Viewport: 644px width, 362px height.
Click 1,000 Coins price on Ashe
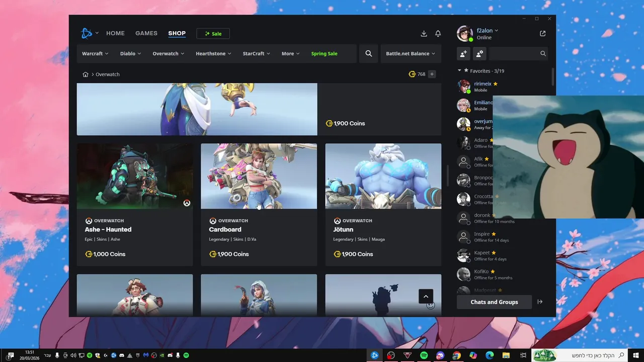105,254
